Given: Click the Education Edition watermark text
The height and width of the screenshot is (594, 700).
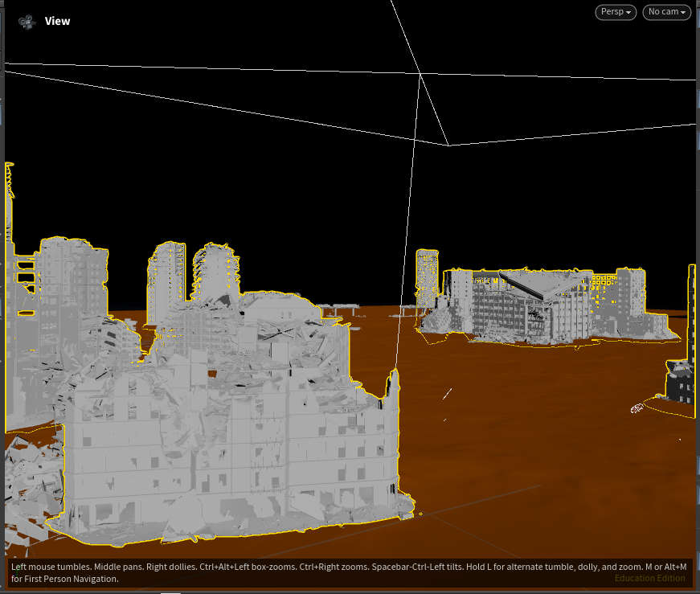Looking at the screenshot, I should click(649, 578).
